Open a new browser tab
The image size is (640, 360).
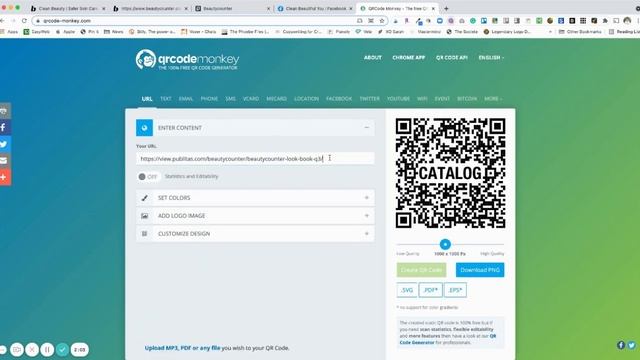coord(446,8)
